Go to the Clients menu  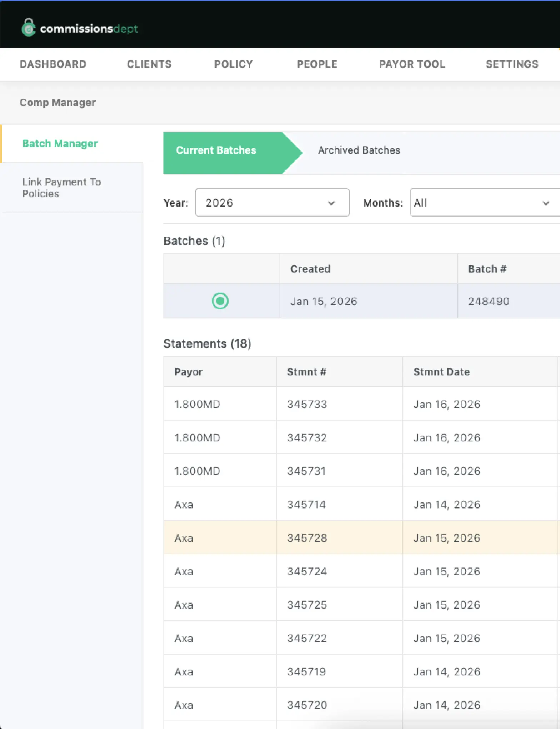[x=149, y=64]
